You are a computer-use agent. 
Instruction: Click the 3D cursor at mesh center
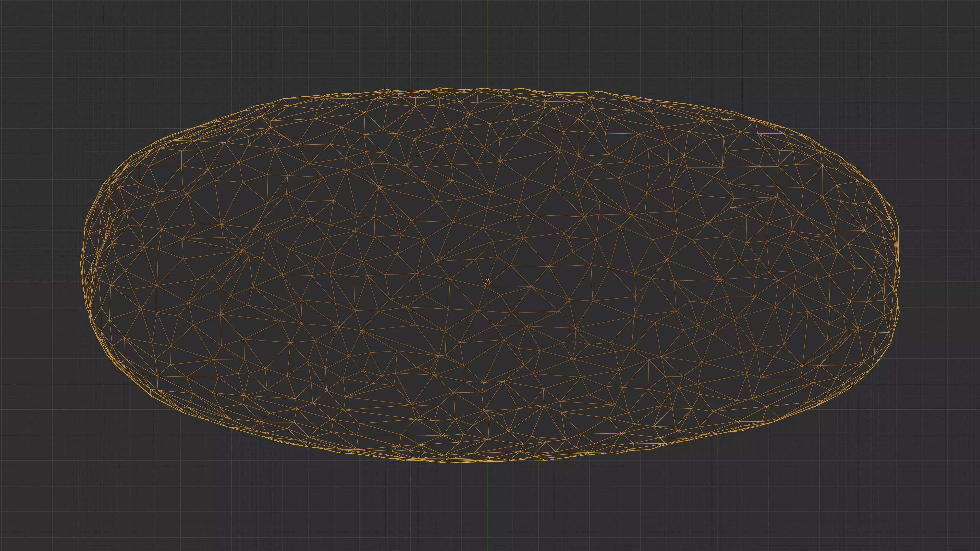click(487, 282)
